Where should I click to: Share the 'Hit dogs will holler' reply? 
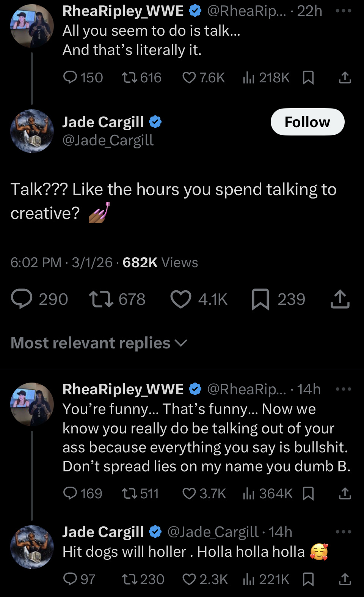click(x=345, y=579)
